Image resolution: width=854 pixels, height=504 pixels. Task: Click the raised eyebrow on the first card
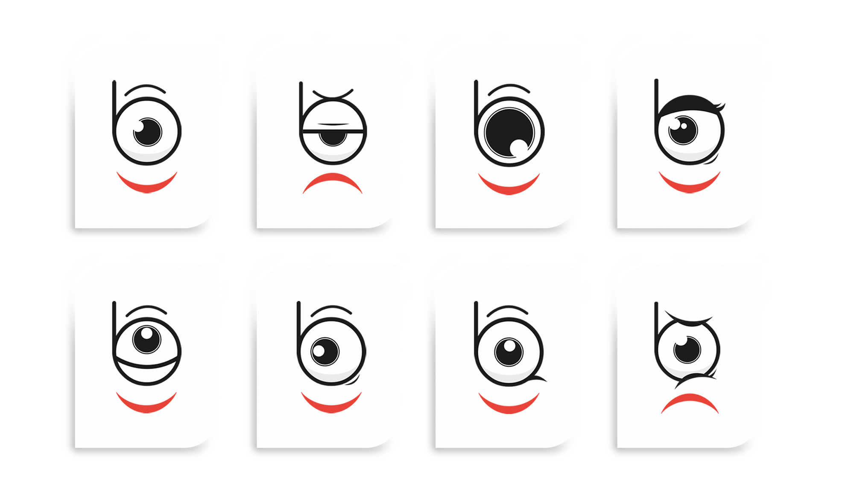point(145,90)
